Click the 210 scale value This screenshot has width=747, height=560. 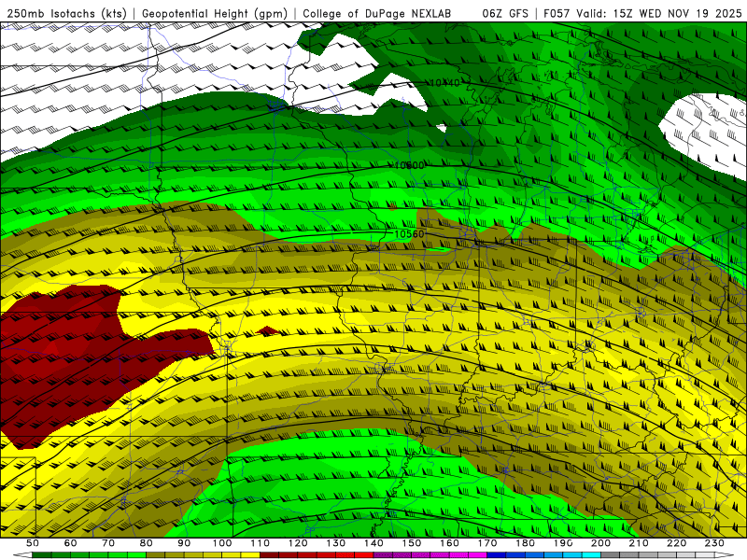(639, 543)
